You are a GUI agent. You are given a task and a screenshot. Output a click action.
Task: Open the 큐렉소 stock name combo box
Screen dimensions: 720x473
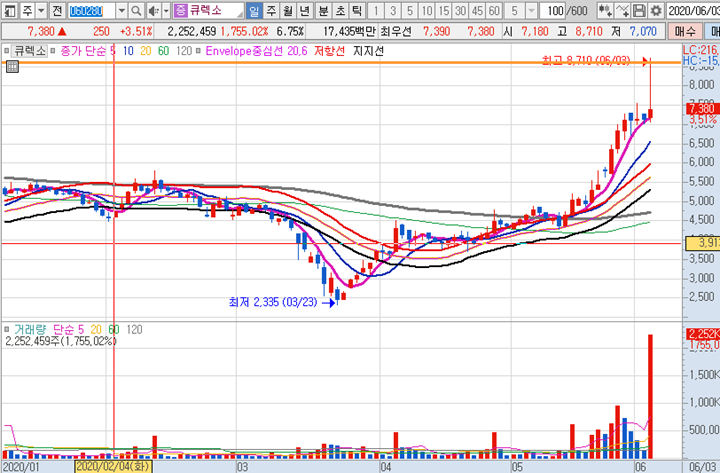[x=209, y=10]
